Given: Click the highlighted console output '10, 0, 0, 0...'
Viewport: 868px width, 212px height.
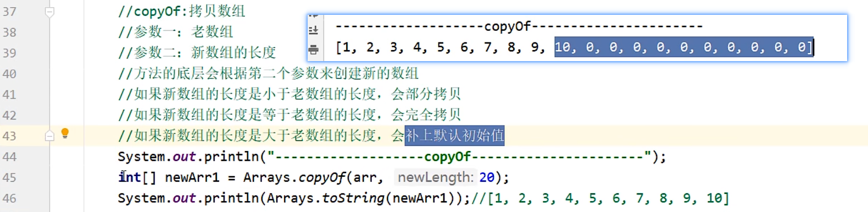Looking at the screenshot, I should point(684,47).
